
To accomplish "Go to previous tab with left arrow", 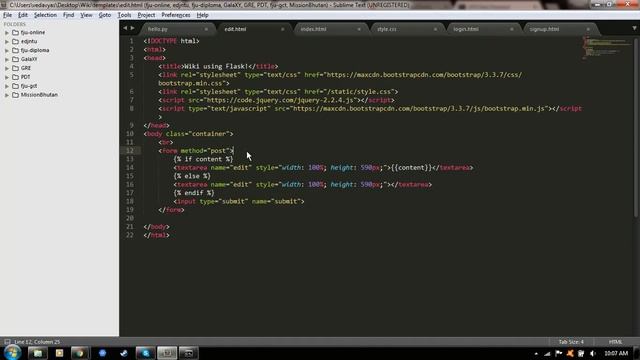I will click(125, 28).
